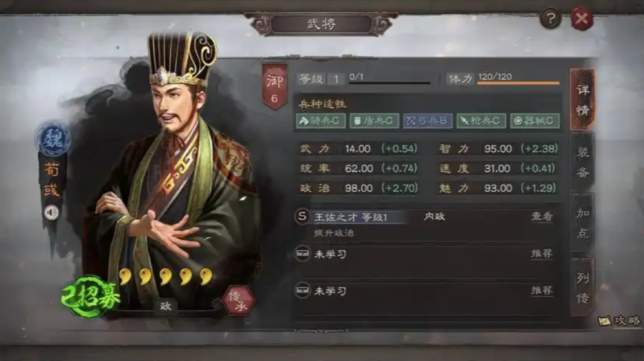This screenshot has height=361, width=644.
Task: Select the 详情 details tab
Action: pos(583,100)
